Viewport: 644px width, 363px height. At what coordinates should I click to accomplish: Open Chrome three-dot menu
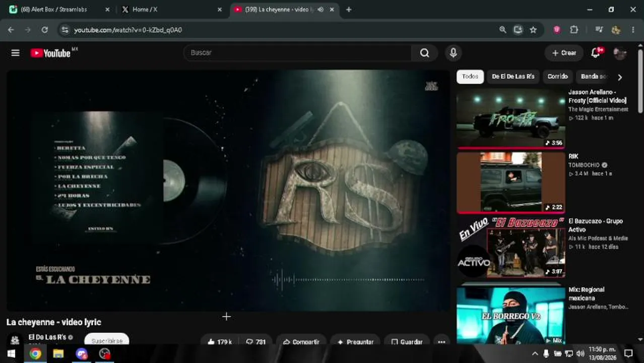633,30
